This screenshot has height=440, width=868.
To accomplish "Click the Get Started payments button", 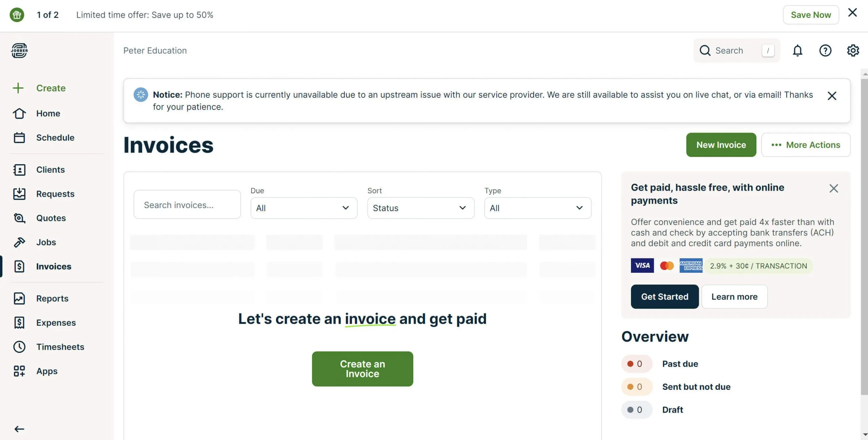I will (665, 296).
